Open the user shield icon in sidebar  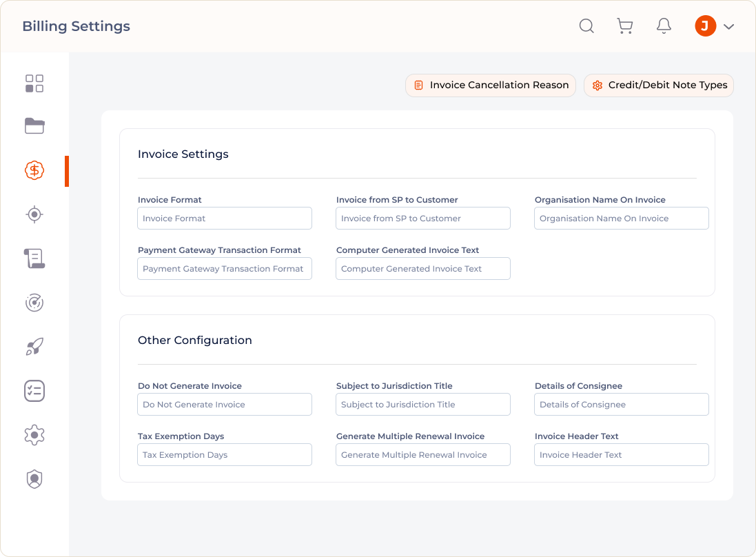click(x=34, y=479)
